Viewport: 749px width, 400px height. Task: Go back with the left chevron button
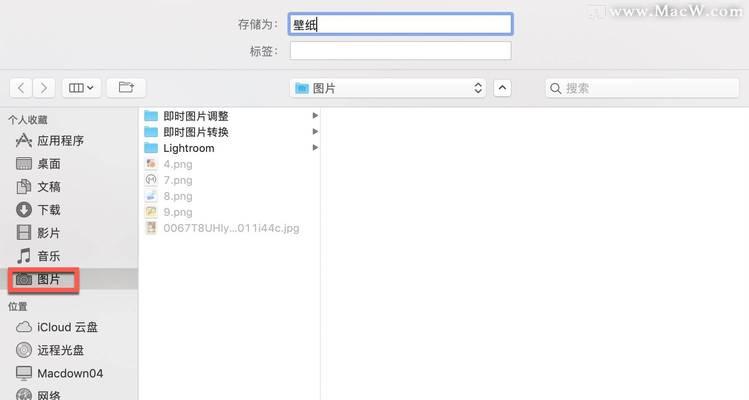[21, 88]
